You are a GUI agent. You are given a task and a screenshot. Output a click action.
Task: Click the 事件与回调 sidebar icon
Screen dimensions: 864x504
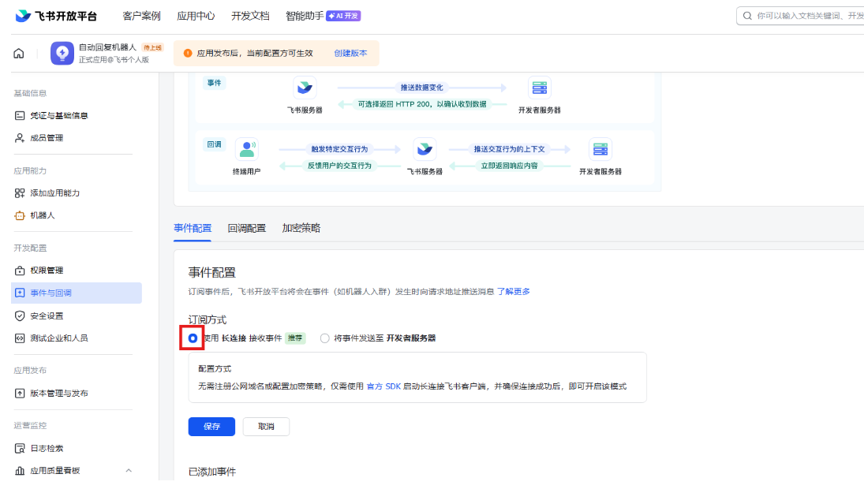point(20,293)
